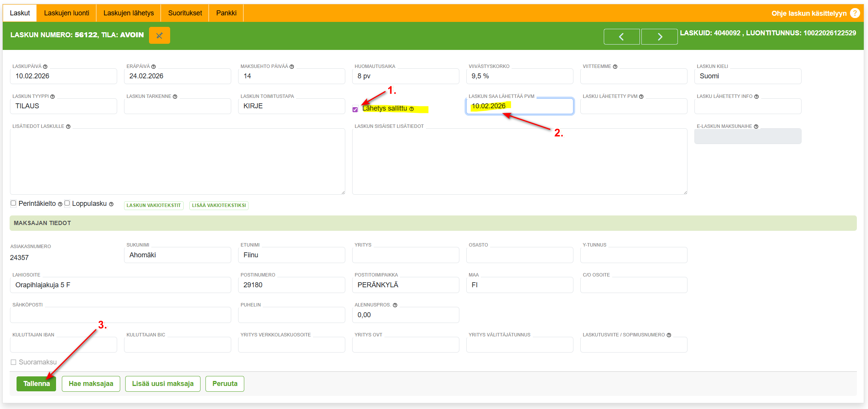Screen dimensions: 868x409
Task: Tick the Loppulasku checkbox
Action: (67, 203)
